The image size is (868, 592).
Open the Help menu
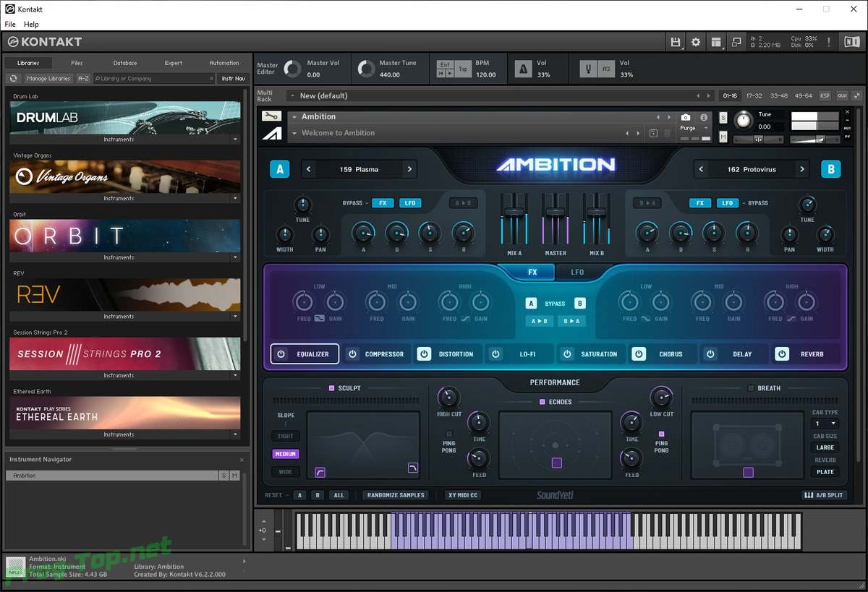pos(31,25)
